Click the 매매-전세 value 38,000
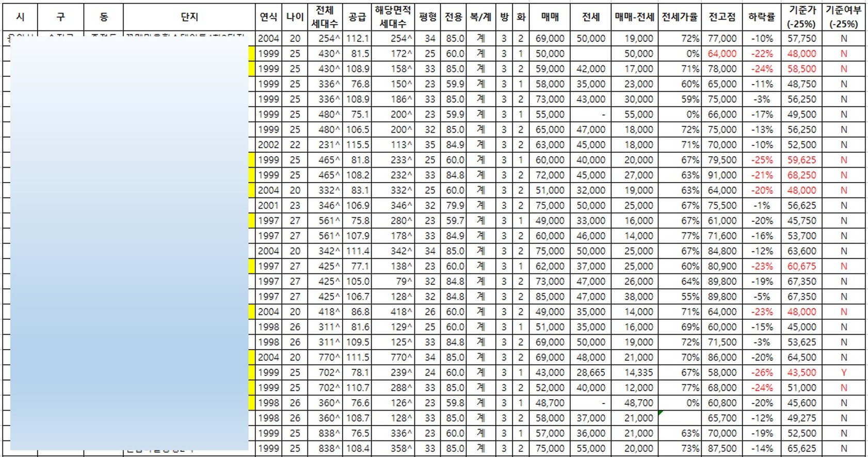The image size is (868, 457). pyautogui.click(x=639, y=297)
